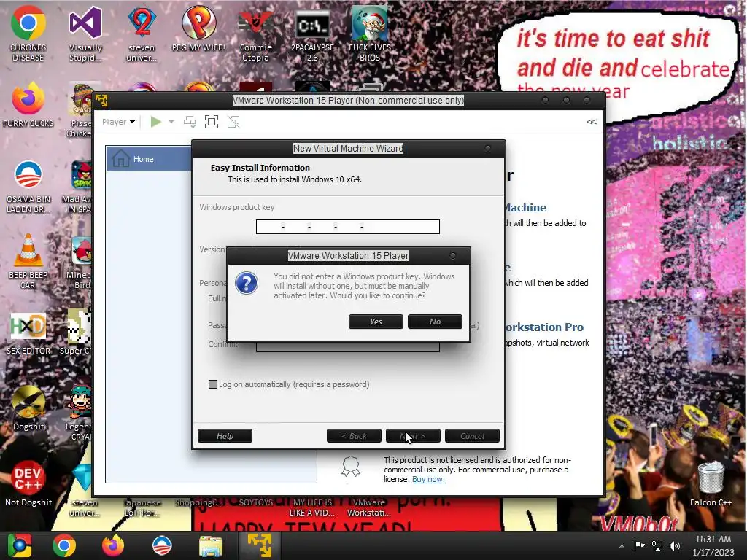Toggle full screen mode icon

212,122
